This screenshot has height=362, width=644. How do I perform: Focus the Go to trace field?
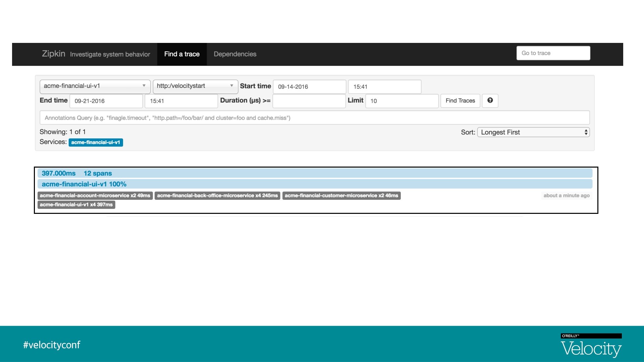tap(553, 53)
